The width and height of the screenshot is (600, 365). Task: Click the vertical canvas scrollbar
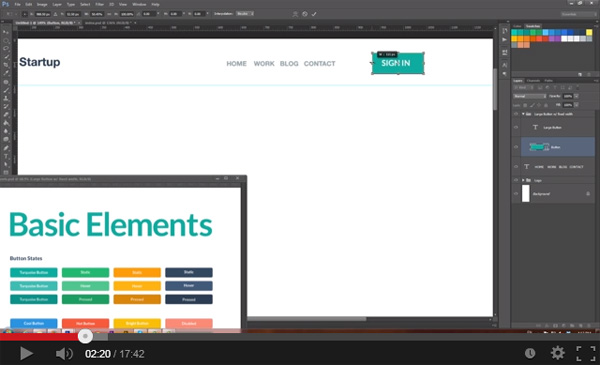495,90
